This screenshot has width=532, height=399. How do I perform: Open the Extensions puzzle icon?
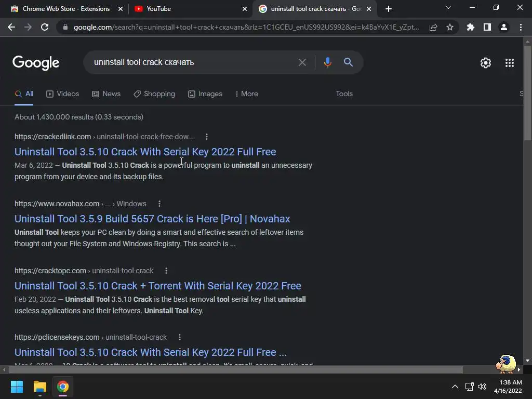(470, 27)
